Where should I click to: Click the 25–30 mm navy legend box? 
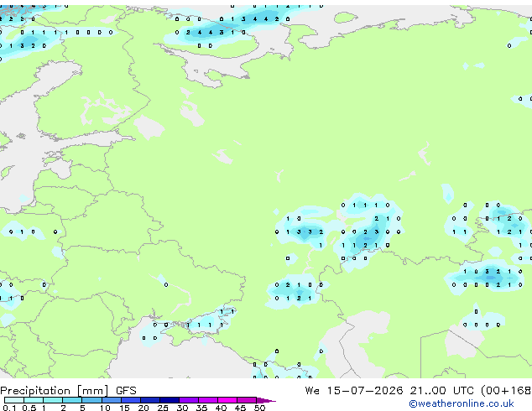[170, 400]
